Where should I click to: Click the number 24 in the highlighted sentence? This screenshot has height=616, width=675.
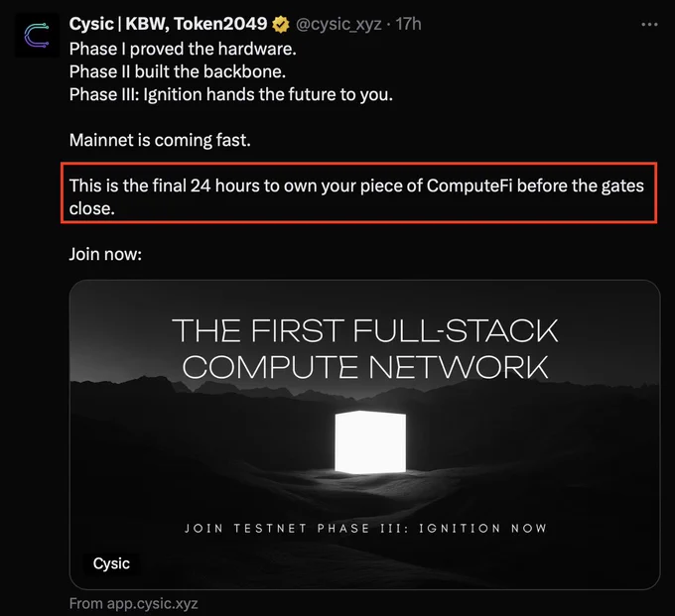tap(201, 185)
